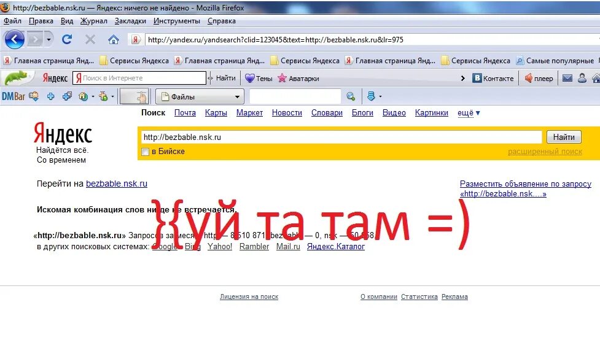
Task: Open the Вид menu
Action: click(x=66, y=21)
